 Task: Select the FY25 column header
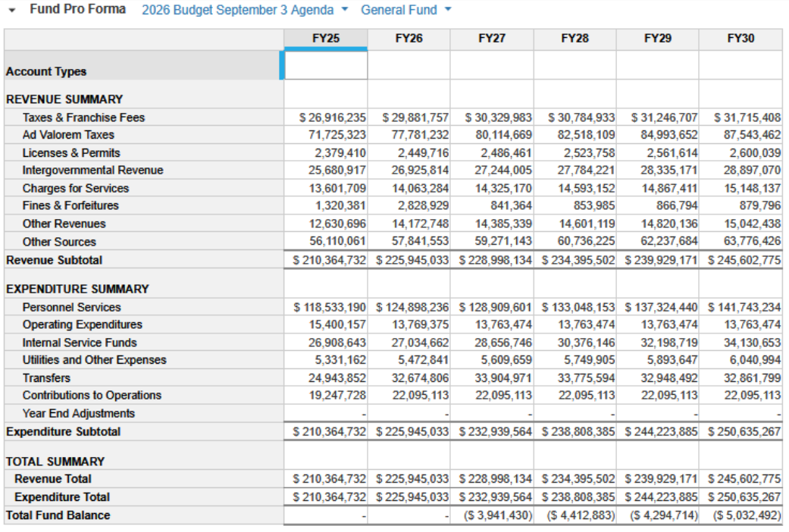(325, 39)
